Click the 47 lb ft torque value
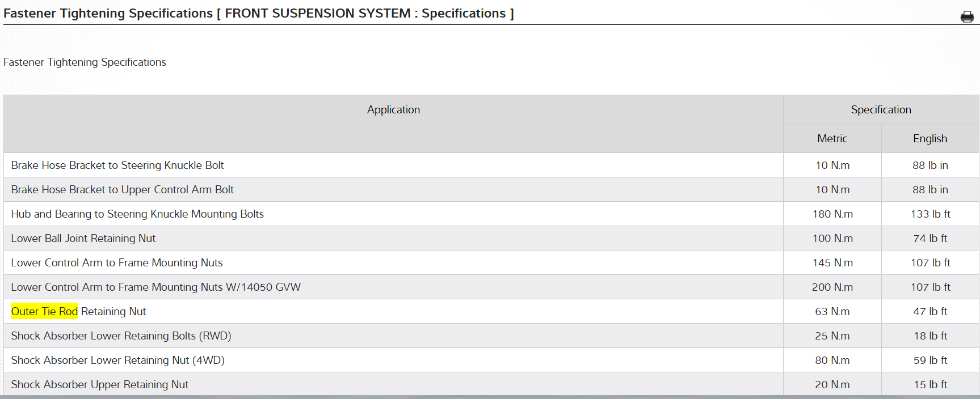This screenshot has width=980, height=399. click(x=930, y=312)
